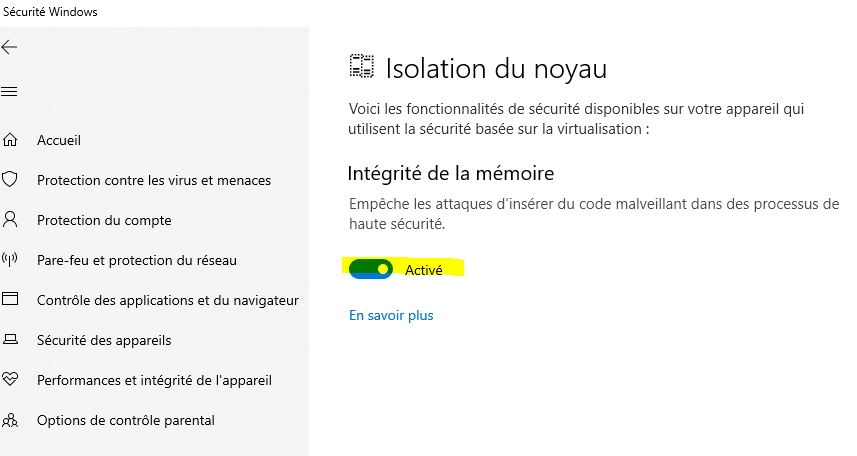The width and height of the screenshot is (857, 456).
Task: Select Protection du compte text
Action: point(104,220)
